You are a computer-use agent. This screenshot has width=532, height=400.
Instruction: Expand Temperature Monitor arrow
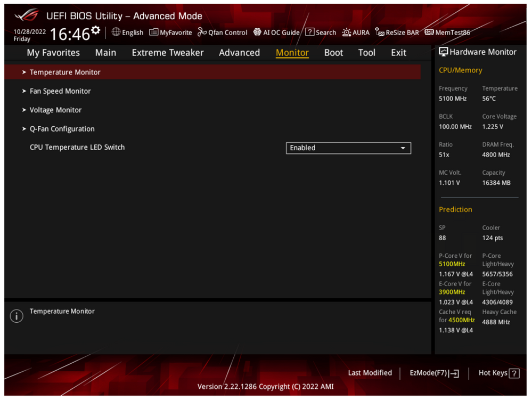pyautogui.click(x=24, y=72)
